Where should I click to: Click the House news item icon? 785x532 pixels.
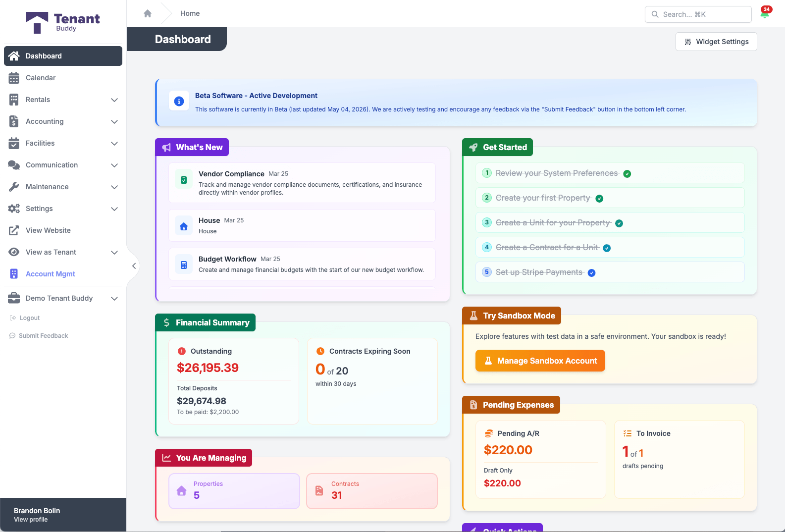point(184,226)
